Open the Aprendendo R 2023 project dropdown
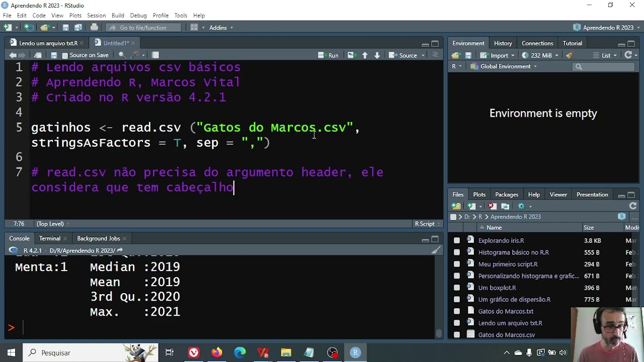The height and width of the screenshot is (362, 644). coord(607,28)
